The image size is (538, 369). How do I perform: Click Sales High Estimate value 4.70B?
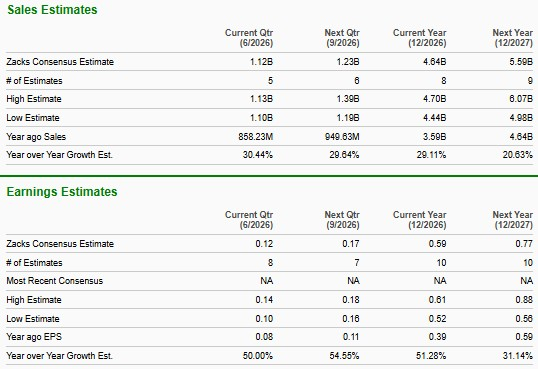click(435, 99)
